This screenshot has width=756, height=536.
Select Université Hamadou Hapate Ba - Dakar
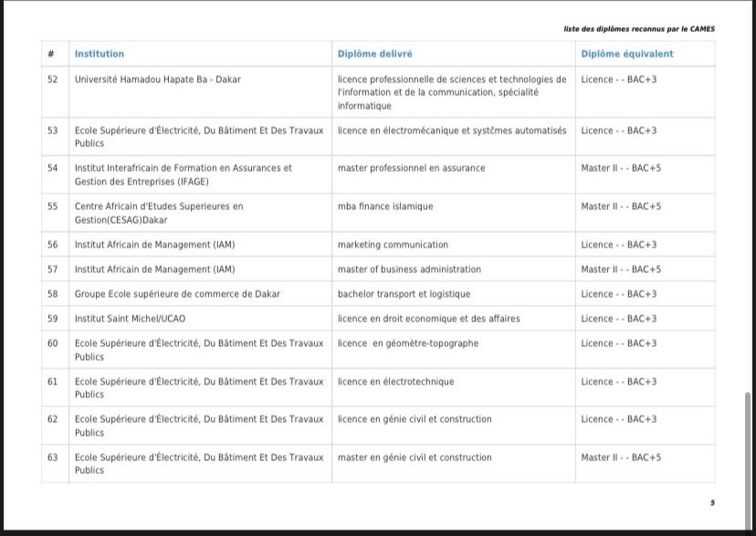click(x=157, y=79)
